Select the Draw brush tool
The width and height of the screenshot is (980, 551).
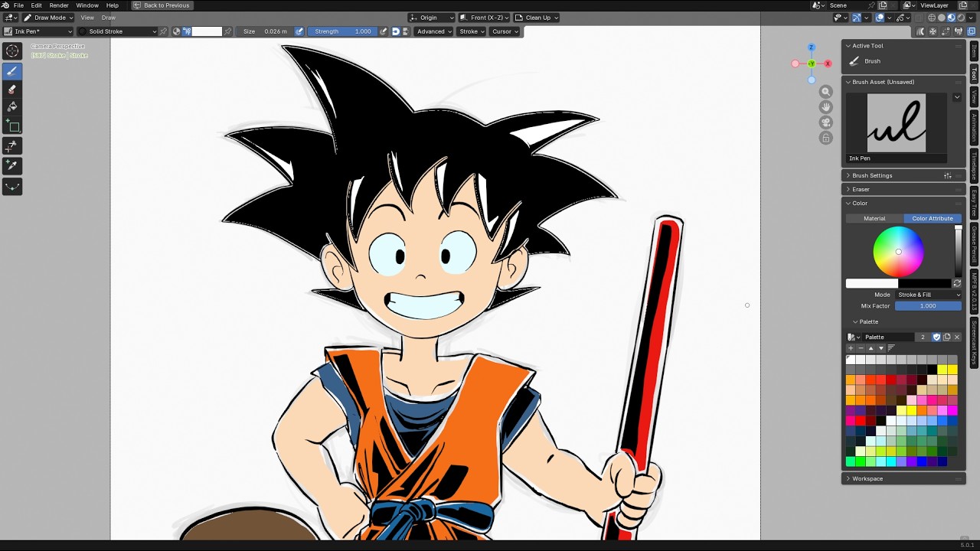(x=12, y=71)
